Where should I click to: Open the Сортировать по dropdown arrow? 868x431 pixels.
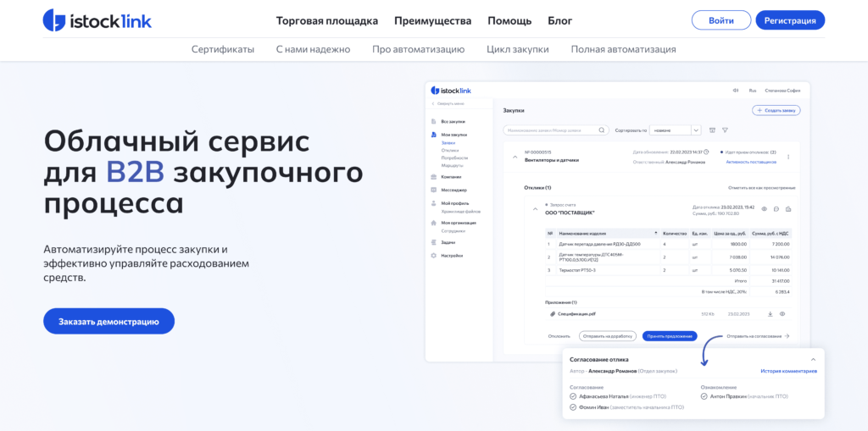point(696,130)
